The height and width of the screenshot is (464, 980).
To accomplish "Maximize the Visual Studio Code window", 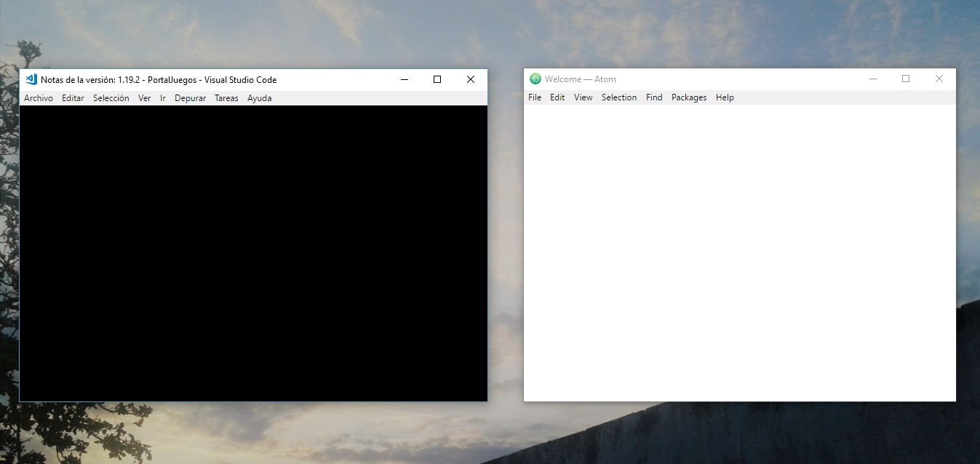I will (437, 79).
